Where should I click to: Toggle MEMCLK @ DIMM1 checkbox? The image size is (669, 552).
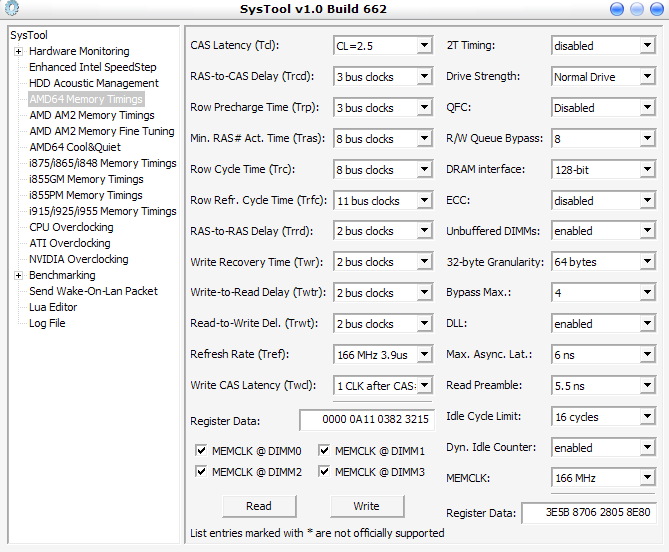(x=324, y=450)
